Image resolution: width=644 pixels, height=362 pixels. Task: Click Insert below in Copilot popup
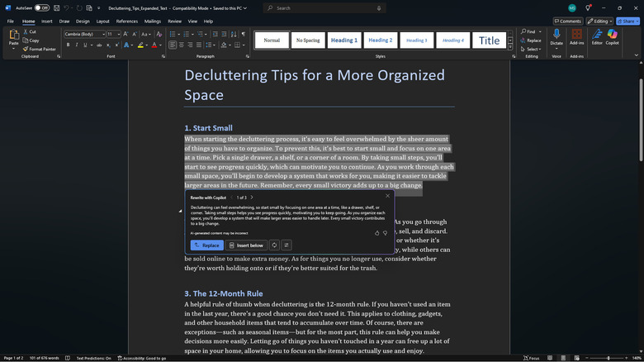tap(246, 245)
